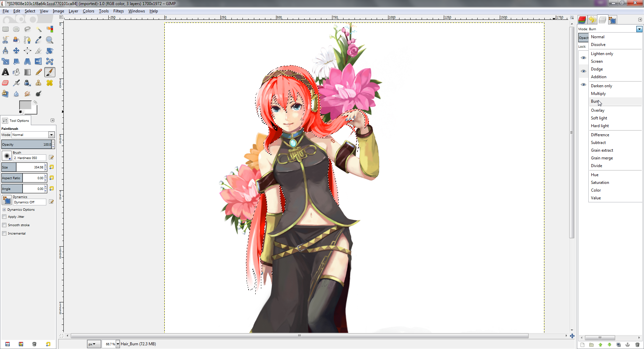Select the Airbrush tool

click(x=16, y=83)
